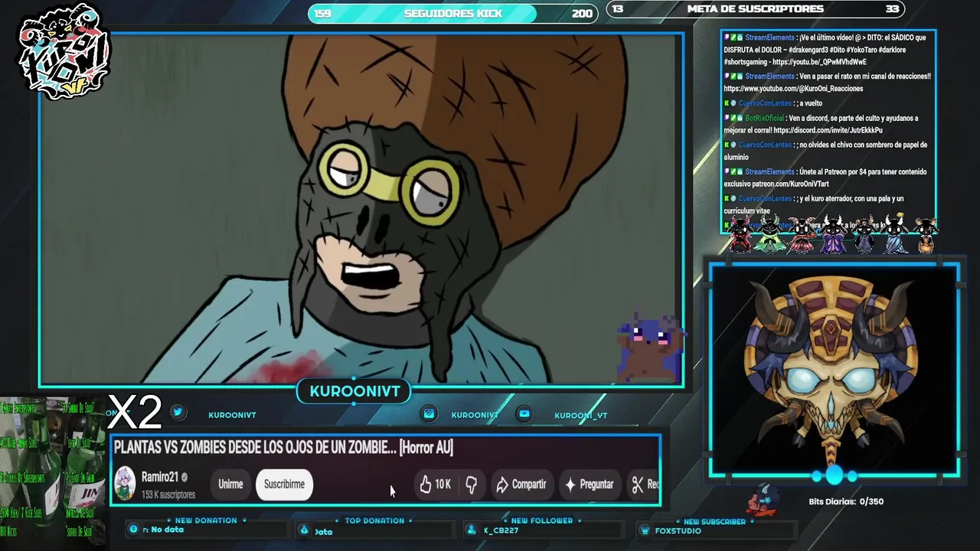Click the orange cauldron chibi under chat
The image size is (980, 551).
pos(926,236)
